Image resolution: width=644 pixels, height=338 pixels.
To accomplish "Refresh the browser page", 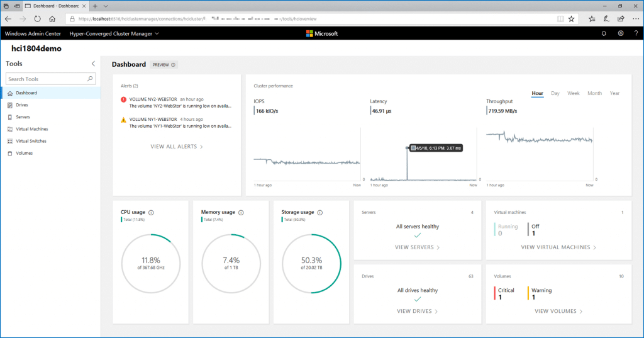I will click(x=37, y=19).
